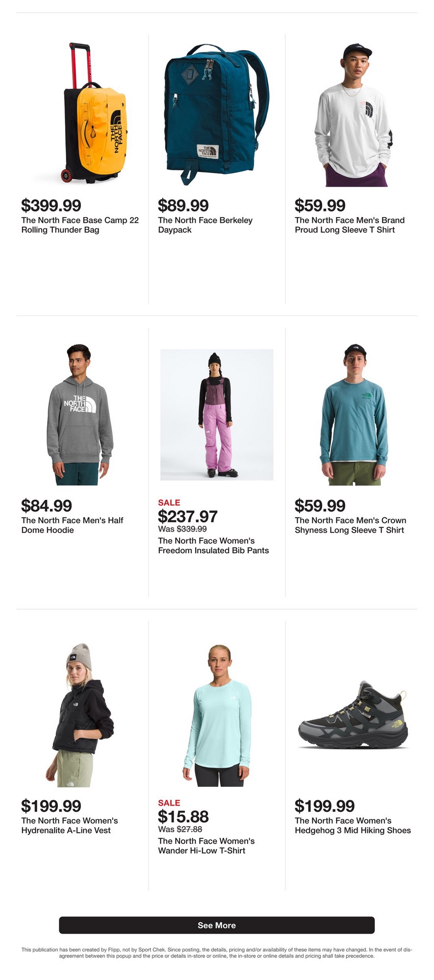434x980 pixels.
Task: Click the $237.97 sale price
Action: pyautogui.click(x=187, y=516)
